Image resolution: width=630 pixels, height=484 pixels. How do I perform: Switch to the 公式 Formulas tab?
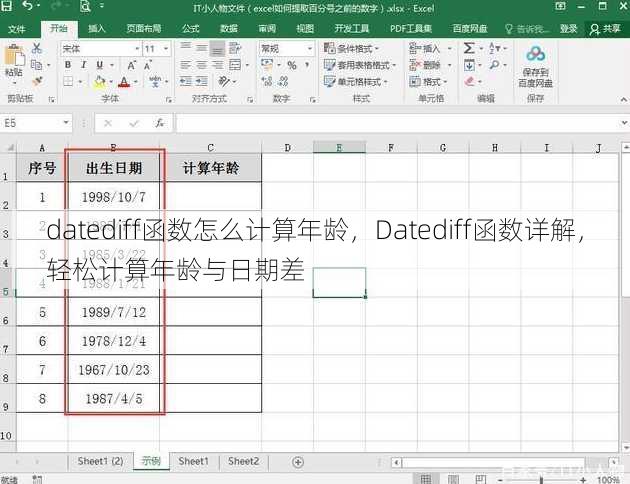pos(190,29)
